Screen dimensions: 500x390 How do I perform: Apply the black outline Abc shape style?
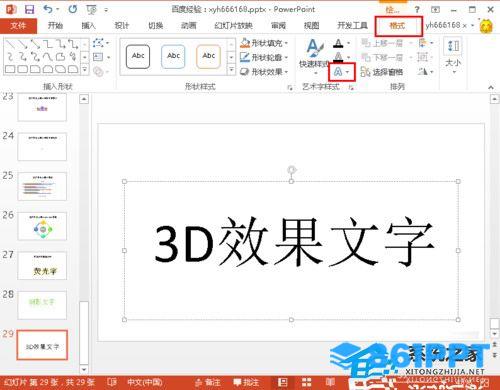point(138,56)
